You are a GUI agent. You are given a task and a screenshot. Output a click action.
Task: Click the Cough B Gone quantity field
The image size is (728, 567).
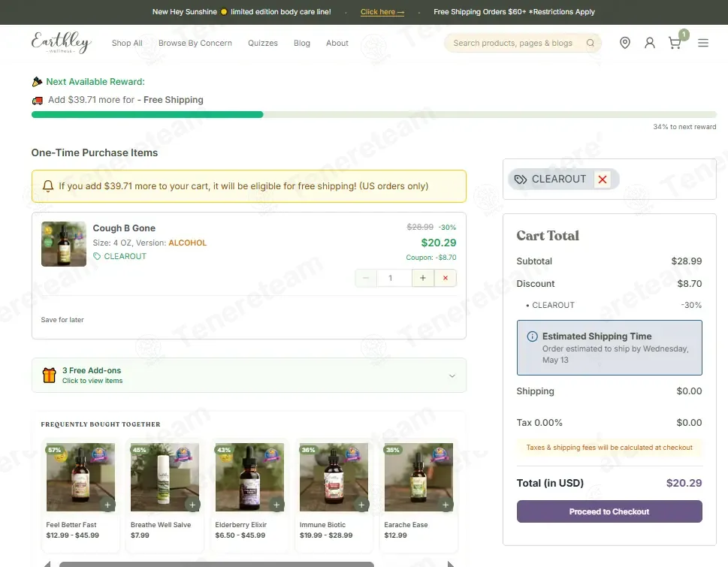coord(394,278)
